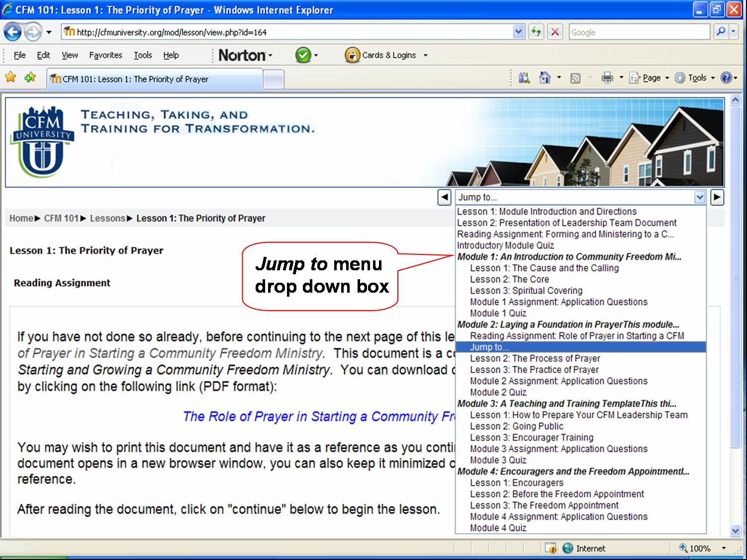Select the CFM 101 Lesson 1 browser tab
747x560 pixels.
coord(154,79)
